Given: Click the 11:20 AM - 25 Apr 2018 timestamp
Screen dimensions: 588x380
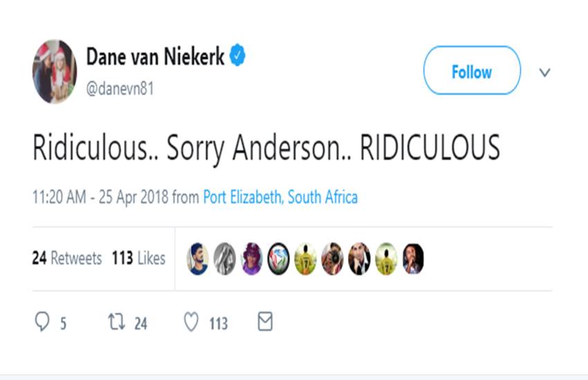Looking at the screenshot, I should 100,198.
